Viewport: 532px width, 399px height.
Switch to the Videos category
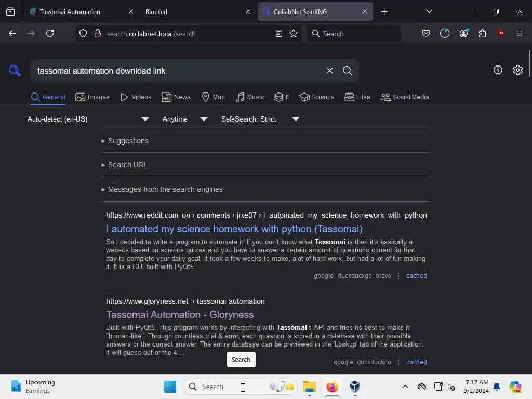[136, 97]
